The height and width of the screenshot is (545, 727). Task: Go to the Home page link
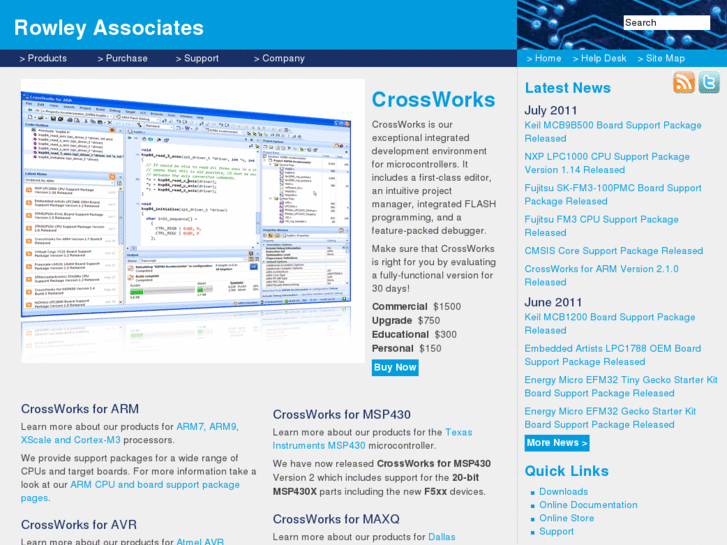(x=544, y=58)
